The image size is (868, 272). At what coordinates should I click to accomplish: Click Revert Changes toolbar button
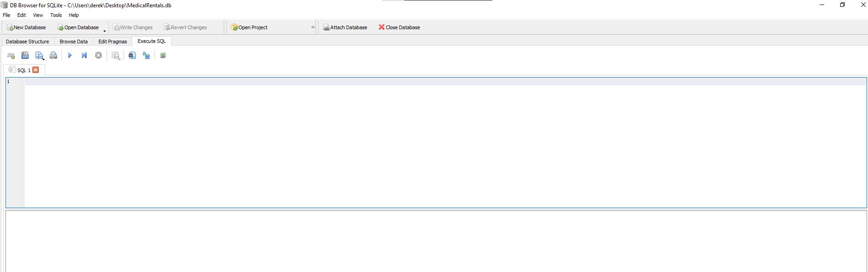click(185, 27)
